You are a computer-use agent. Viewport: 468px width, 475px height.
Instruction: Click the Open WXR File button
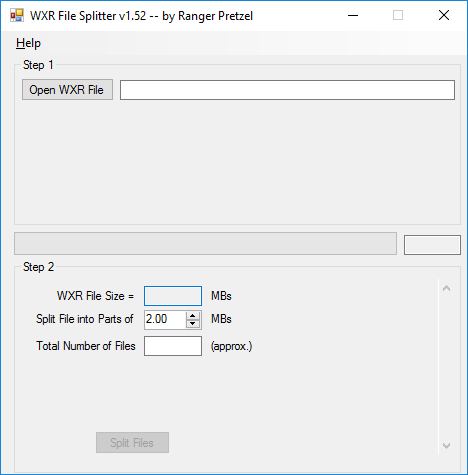67,90
